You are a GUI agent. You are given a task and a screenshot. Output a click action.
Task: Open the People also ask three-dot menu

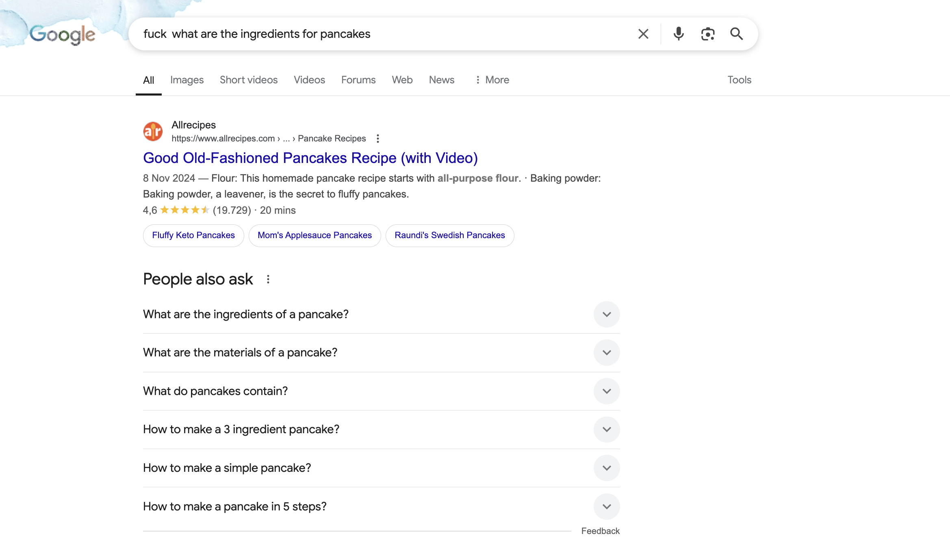[268, 279]
